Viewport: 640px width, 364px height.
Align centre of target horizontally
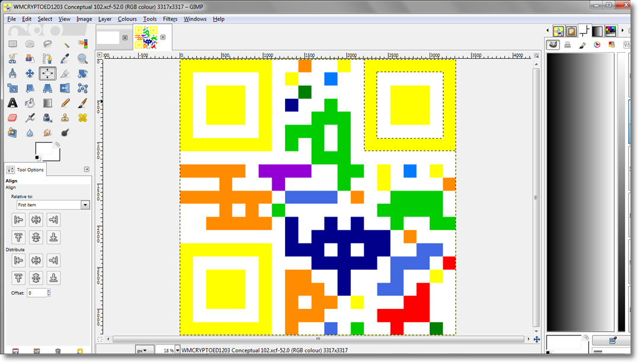click(x=36, y=220)
